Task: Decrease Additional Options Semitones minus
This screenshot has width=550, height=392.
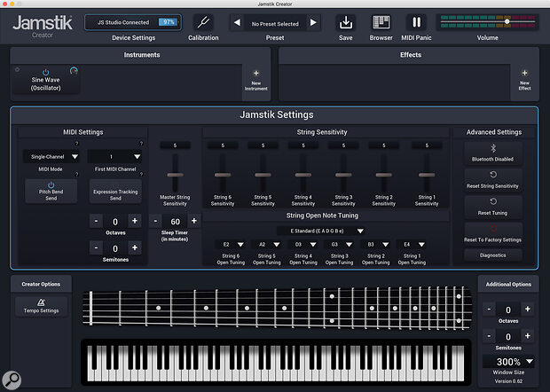Action: point(489,336)
